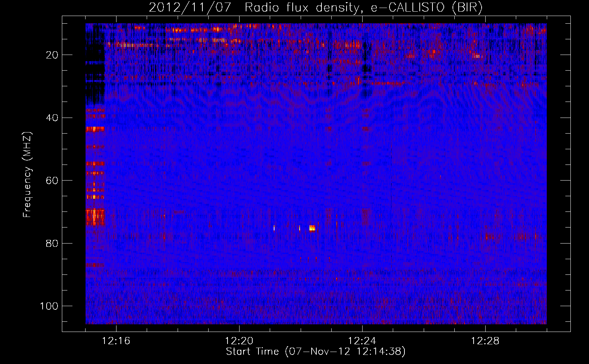This screenshot has width=589, height=364.
Task: Click the 100 MHz frequency tick label
Action: [49, 306]
